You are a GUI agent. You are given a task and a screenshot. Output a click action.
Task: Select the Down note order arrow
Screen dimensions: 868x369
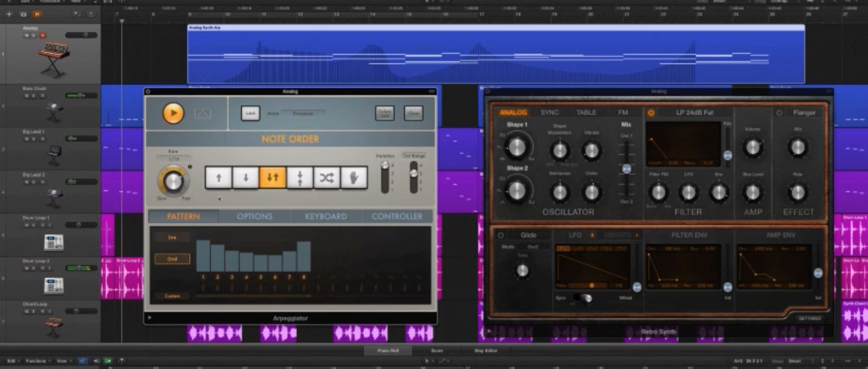click(x=245, y=178)
